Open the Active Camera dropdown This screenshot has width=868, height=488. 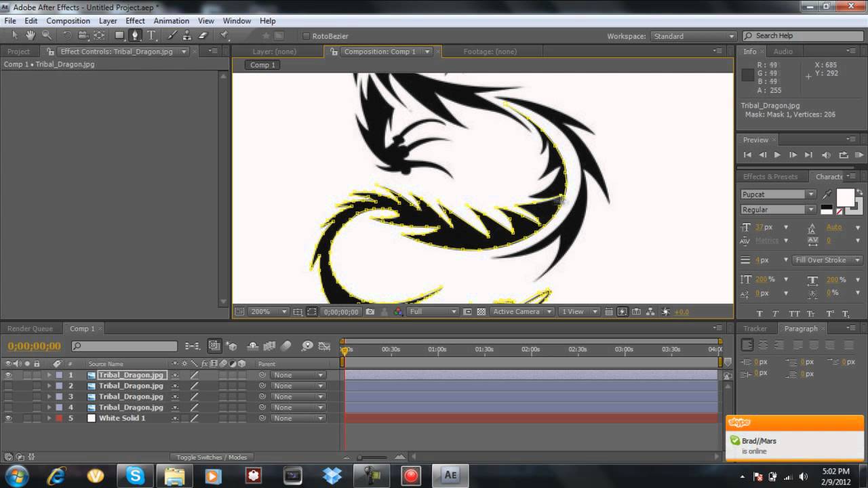coord(522,312)
